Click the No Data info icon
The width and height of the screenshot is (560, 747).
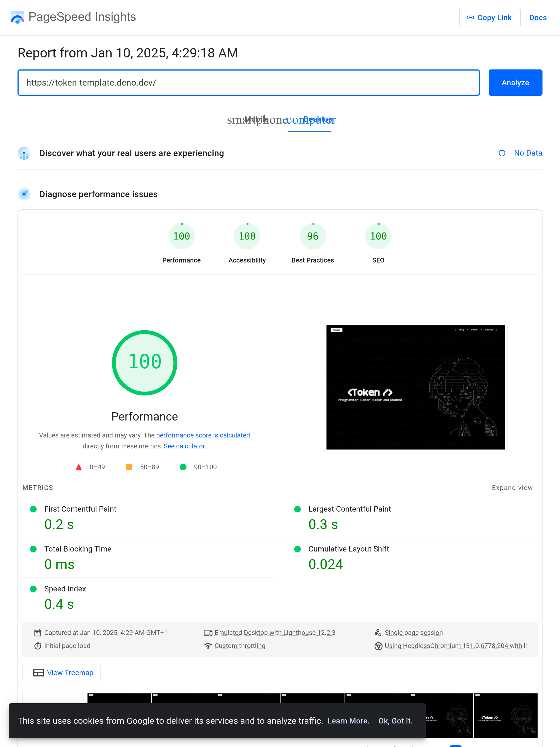point(502,153)
